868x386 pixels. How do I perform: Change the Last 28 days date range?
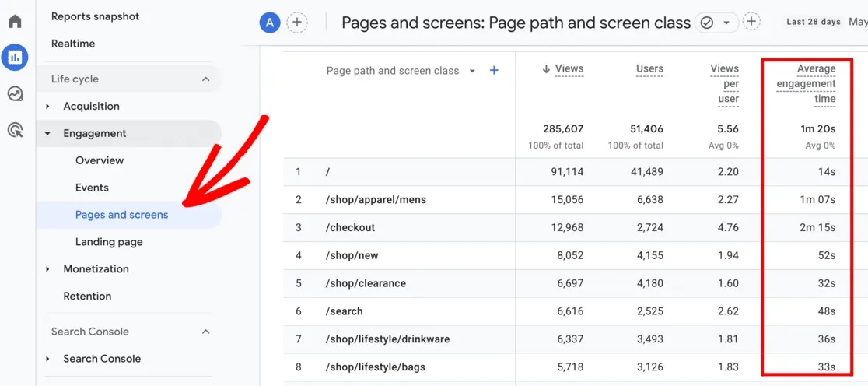813,22
